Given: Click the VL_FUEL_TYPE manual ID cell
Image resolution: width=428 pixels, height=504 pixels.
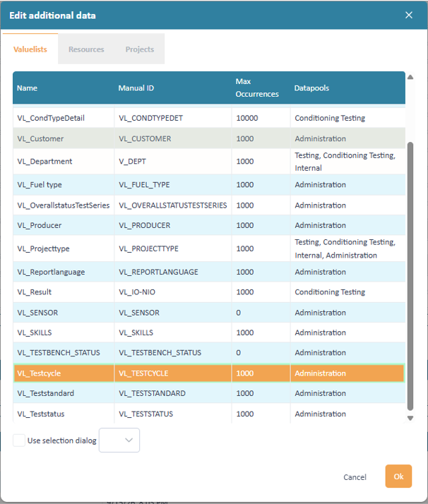Looking at the screenshot, I should point(173,185).
